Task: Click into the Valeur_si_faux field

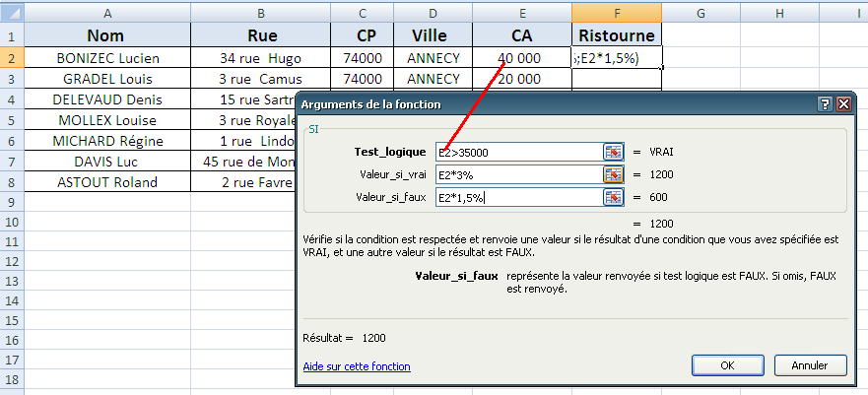Action: 518,197
